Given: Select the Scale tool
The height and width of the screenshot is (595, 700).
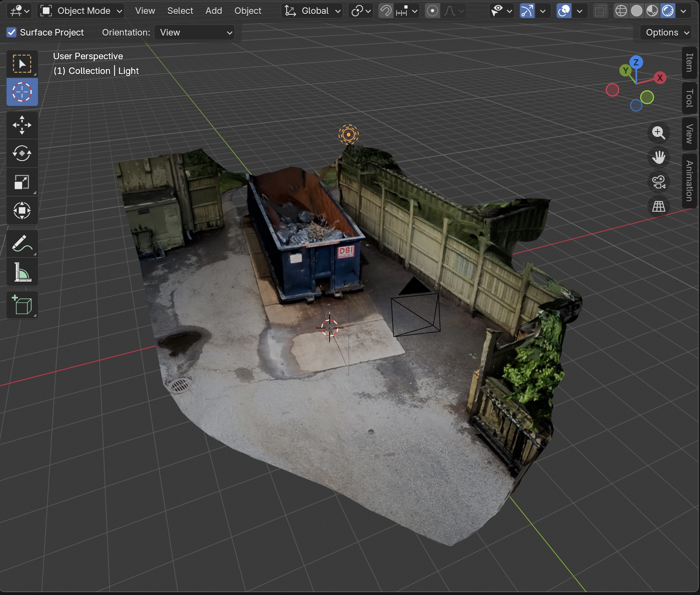Looking at the screenshot, I should (x=22, y=182).
